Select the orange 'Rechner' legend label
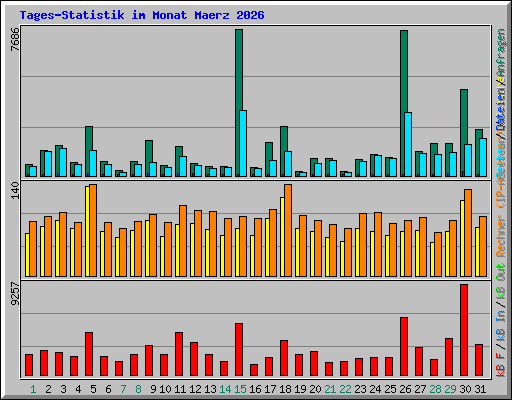The width and height of the screenshot is (512, 400). coord(501,236)
